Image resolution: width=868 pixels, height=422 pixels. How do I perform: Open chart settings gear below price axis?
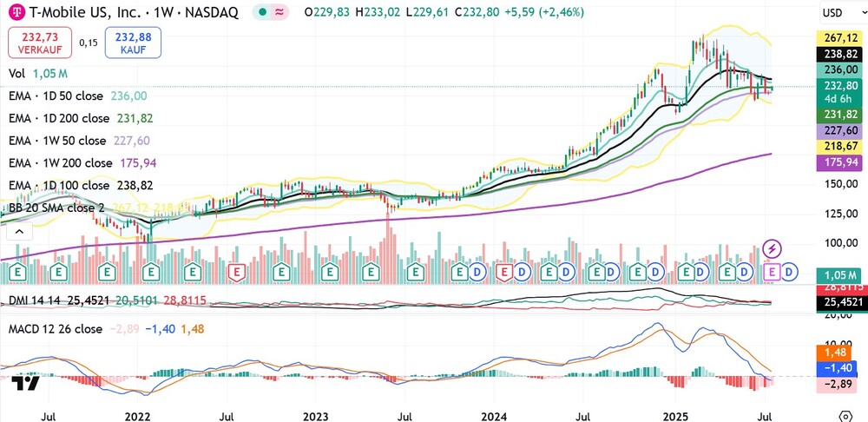[x=845, y=416]
